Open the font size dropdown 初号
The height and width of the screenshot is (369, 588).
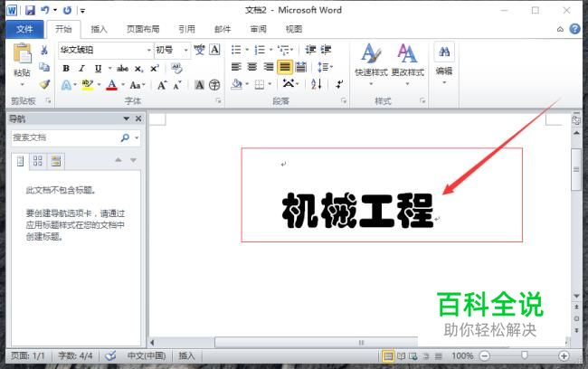coord(185,50)
